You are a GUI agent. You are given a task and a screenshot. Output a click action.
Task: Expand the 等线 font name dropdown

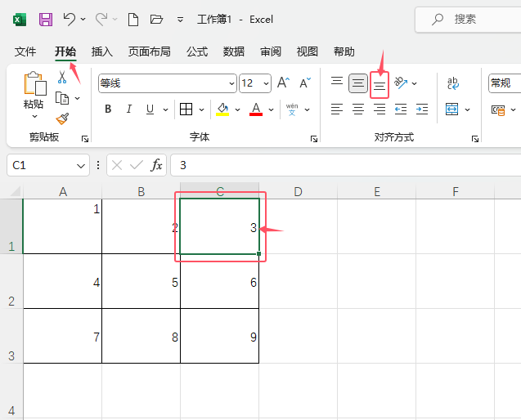click(232, 83)
